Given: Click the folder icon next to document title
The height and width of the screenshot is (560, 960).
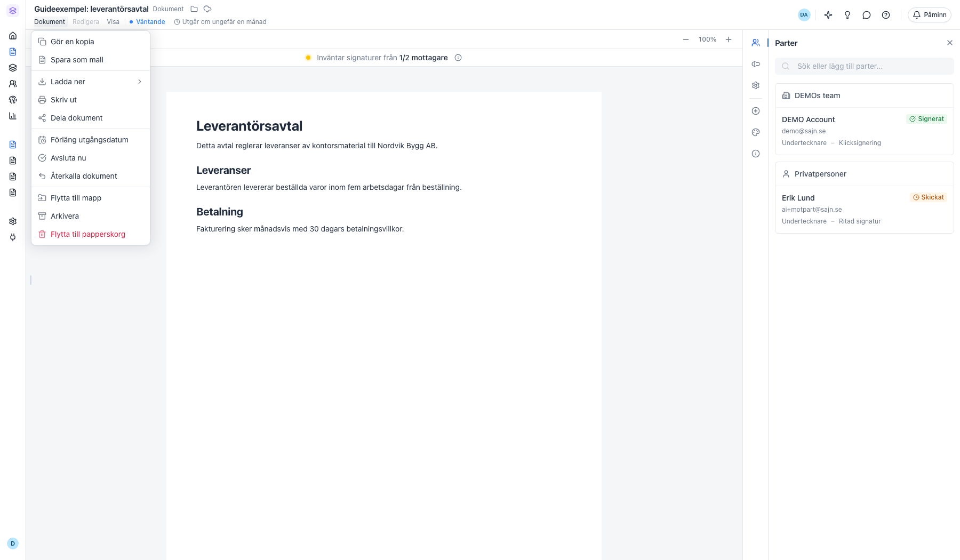Looking at the screenshot, I should (194, 9).
